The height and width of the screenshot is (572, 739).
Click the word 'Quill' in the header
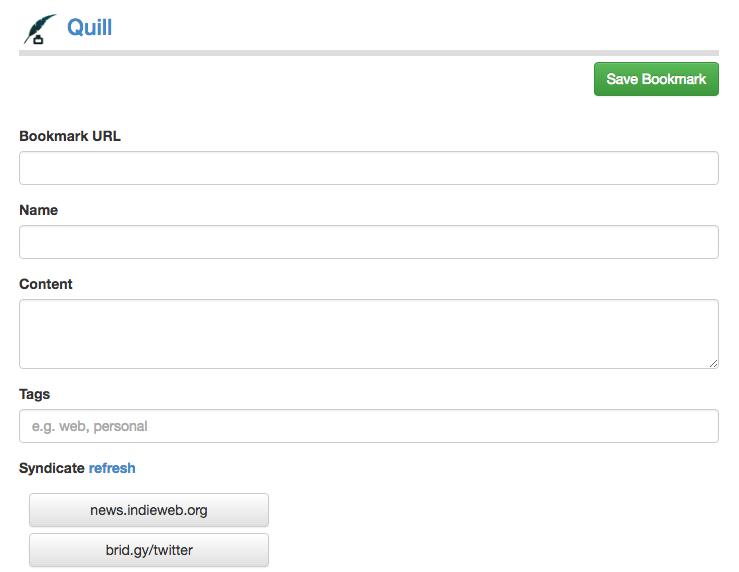click(89, 28)
